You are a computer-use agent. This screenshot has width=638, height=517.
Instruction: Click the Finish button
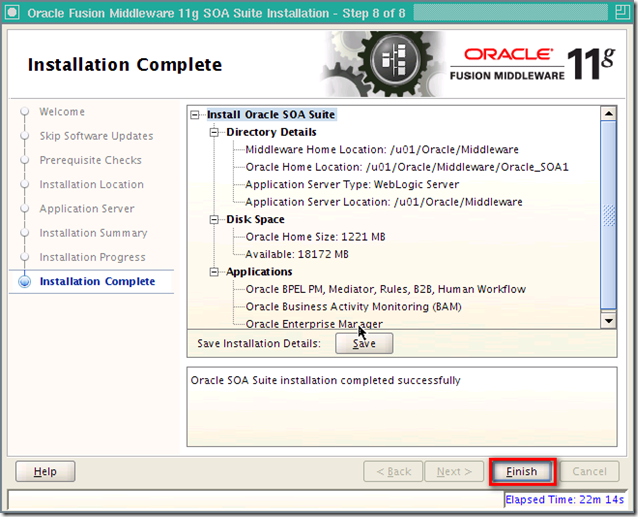point(522,471)
